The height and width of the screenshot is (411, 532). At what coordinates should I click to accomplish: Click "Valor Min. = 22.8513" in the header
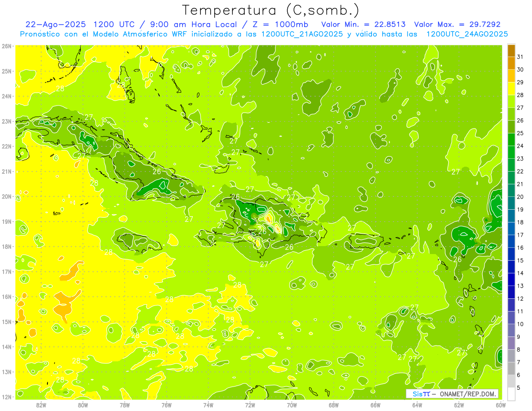point(364,24)
